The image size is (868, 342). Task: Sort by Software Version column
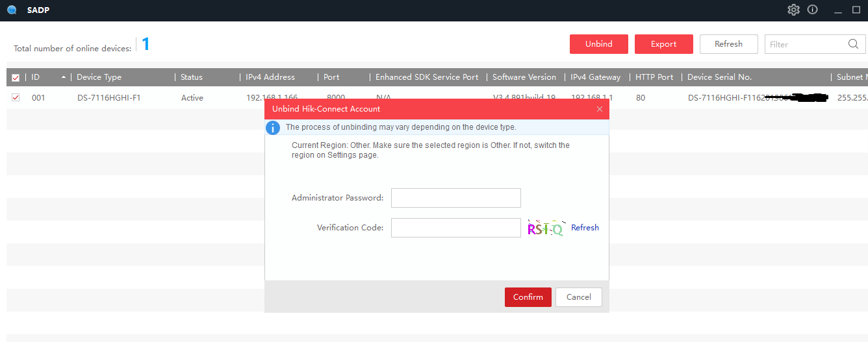pos(524,77)
